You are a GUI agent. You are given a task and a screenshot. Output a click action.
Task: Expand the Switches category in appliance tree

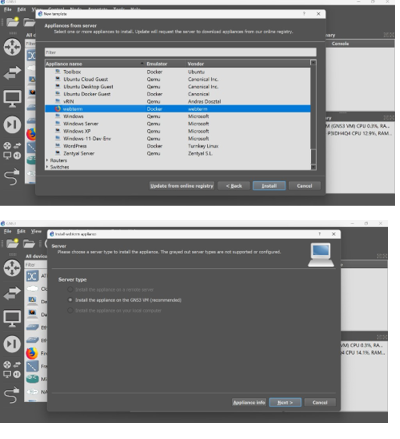pyautogui.click(x=47, y=167)
